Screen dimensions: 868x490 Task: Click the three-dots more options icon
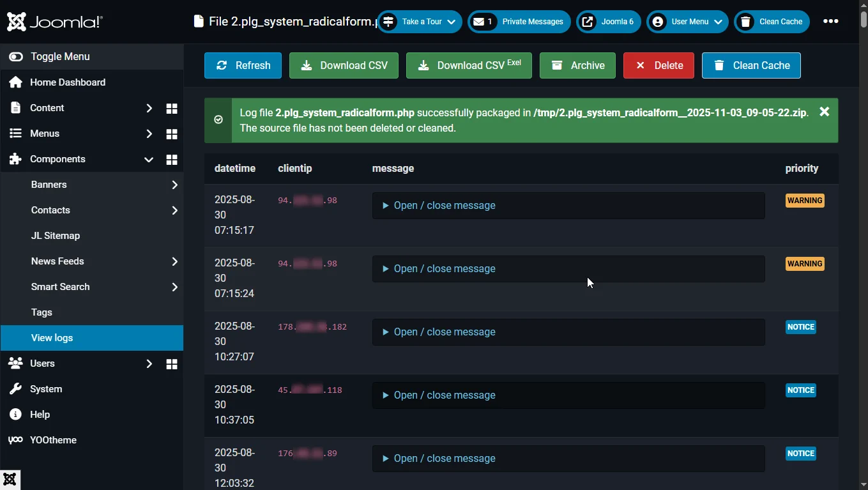830,22
